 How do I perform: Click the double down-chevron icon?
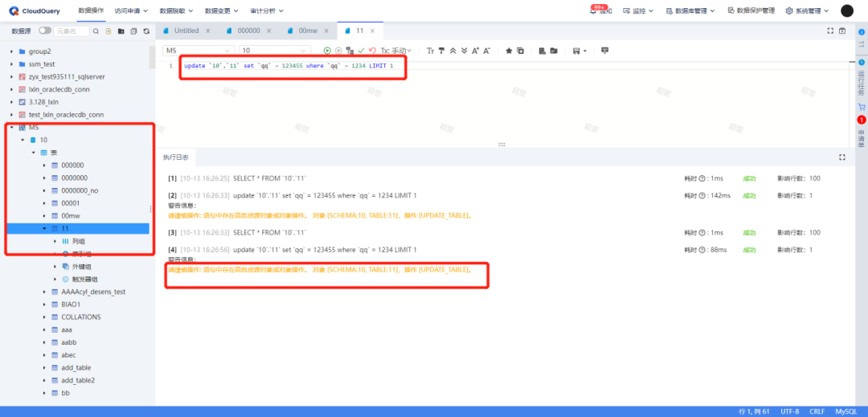pyautogui.click(x=464, y=51)
